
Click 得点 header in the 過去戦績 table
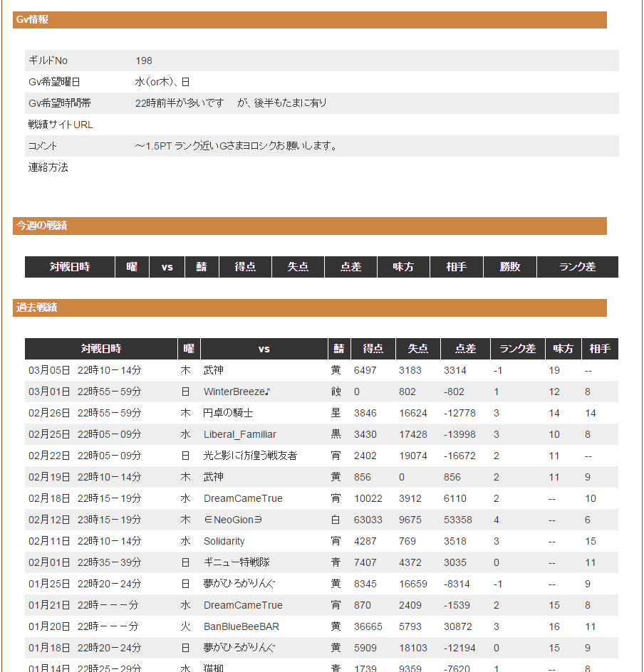(373, 349)
